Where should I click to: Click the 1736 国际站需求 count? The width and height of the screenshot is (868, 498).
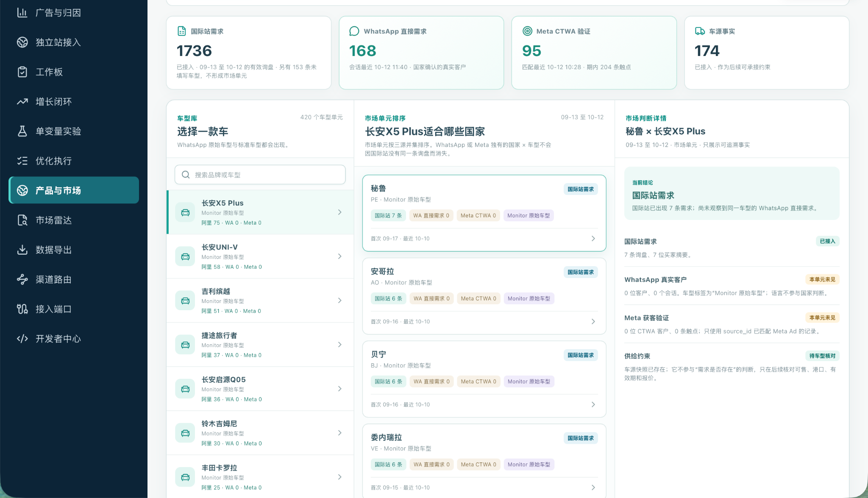tap(194, 51)
